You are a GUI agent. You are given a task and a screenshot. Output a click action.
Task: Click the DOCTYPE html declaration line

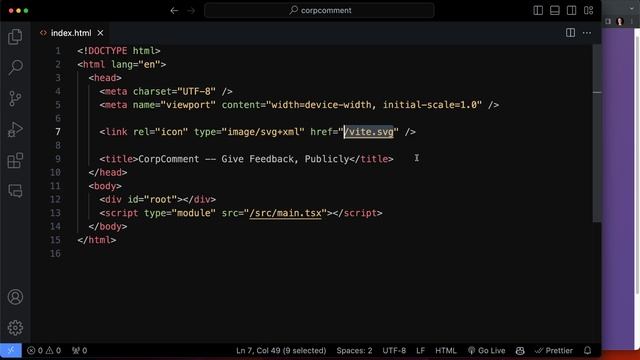[x=119, y=51]
